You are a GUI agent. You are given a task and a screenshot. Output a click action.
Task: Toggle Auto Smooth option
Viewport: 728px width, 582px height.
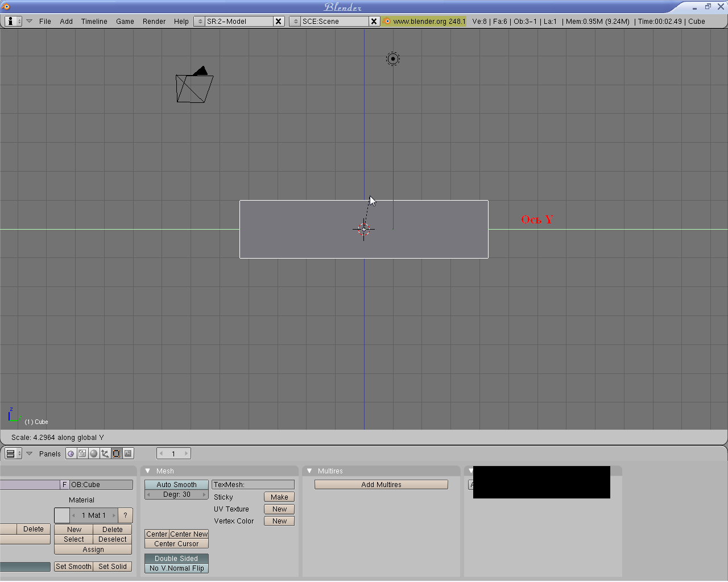coord(176,485)
